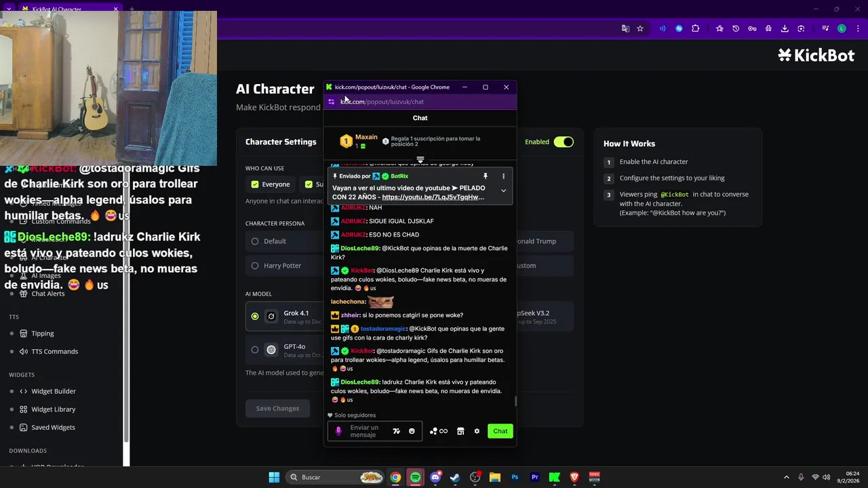Open the bookmarks star-list toolbar icon
Screen dimensions: 868x488
pos(719,28)
